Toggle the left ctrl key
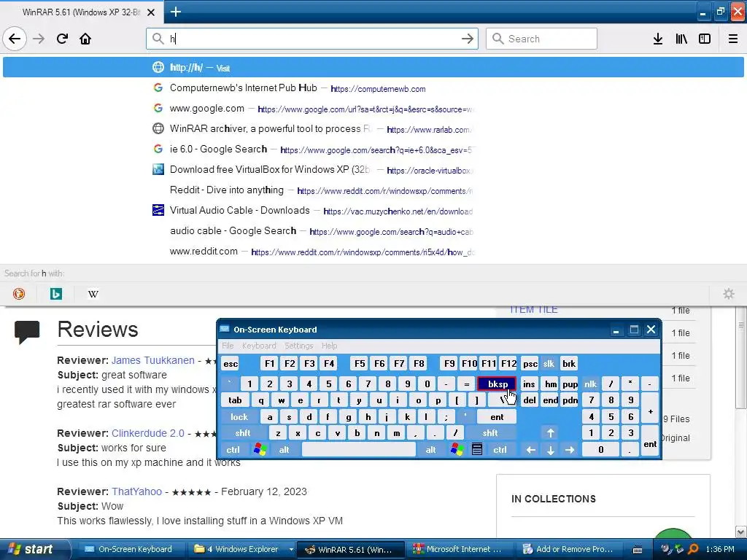The image size is (747, 560). tap(233, 449)
